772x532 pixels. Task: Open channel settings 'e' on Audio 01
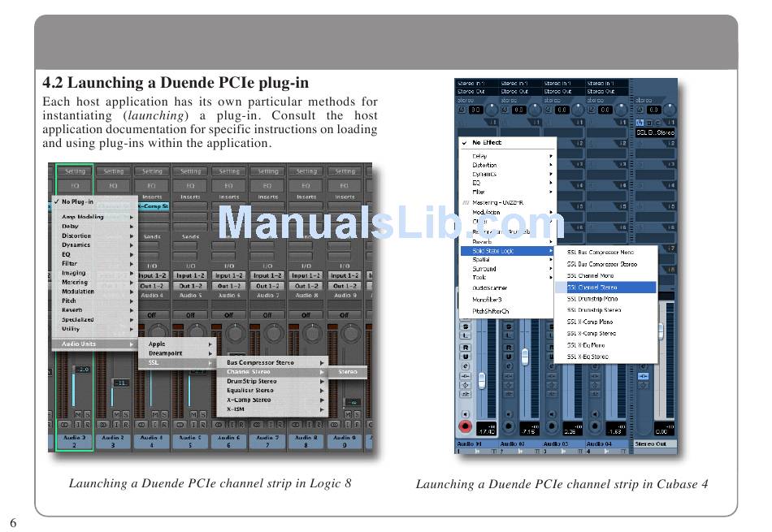(466, 366)
